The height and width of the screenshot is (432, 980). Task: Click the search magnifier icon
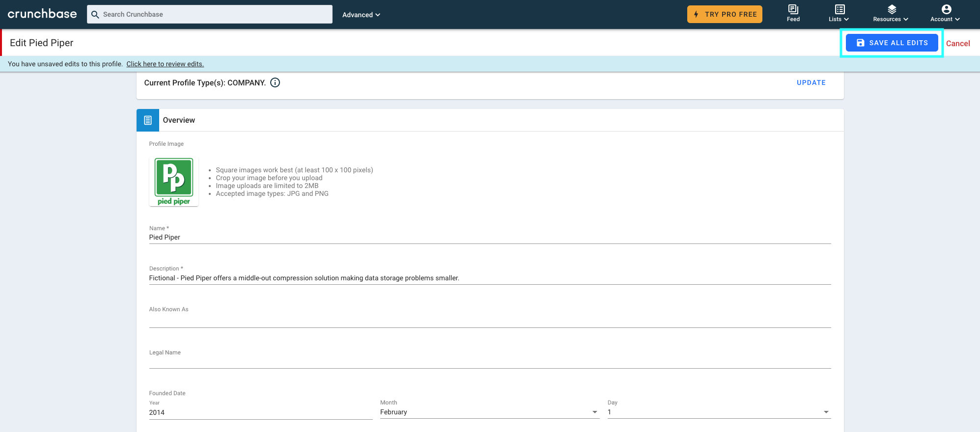(95, 15)
